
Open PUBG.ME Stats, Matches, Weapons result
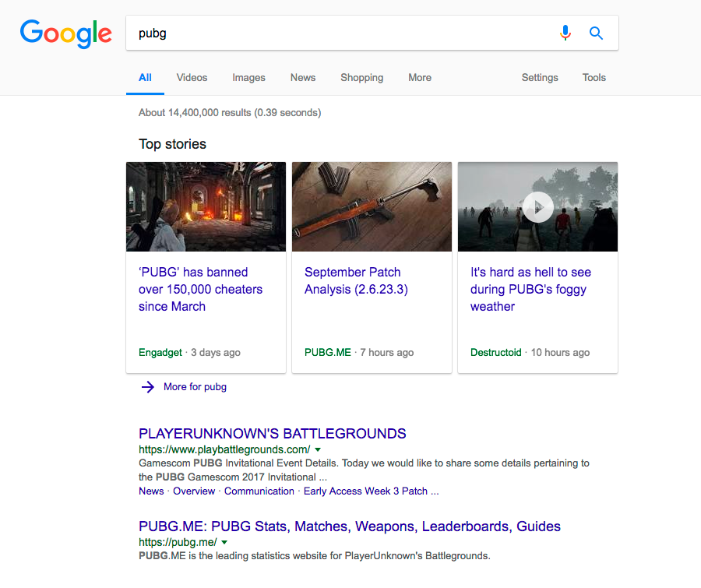coord(349,526)
